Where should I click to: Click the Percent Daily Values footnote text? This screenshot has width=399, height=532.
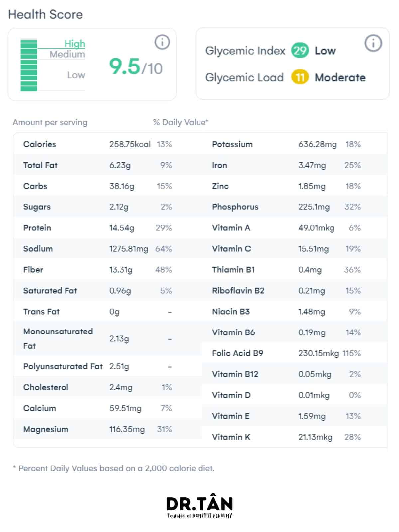[x=114, y=468]
